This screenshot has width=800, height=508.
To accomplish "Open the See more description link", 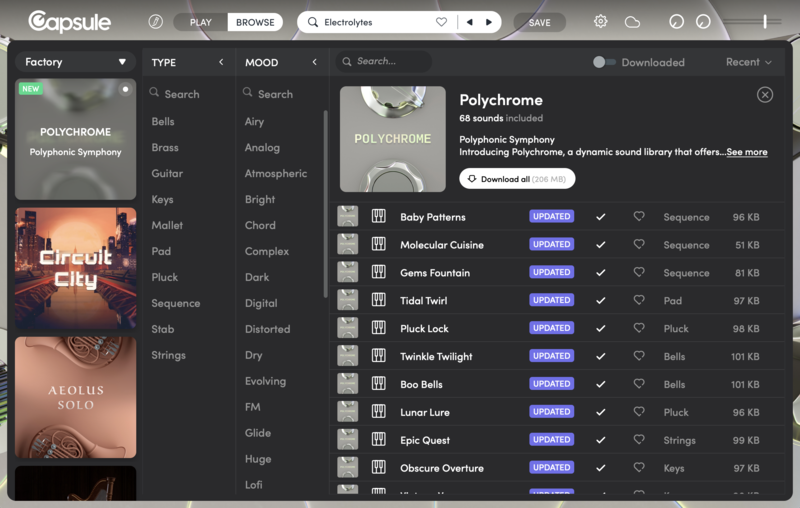I will tap(746, 152).
